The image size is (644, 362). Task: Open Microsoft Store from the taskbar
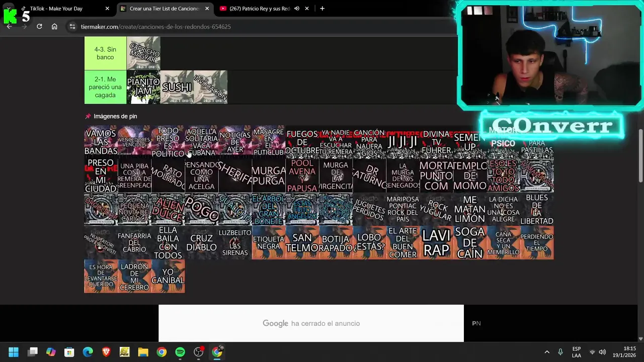point(69,352)
